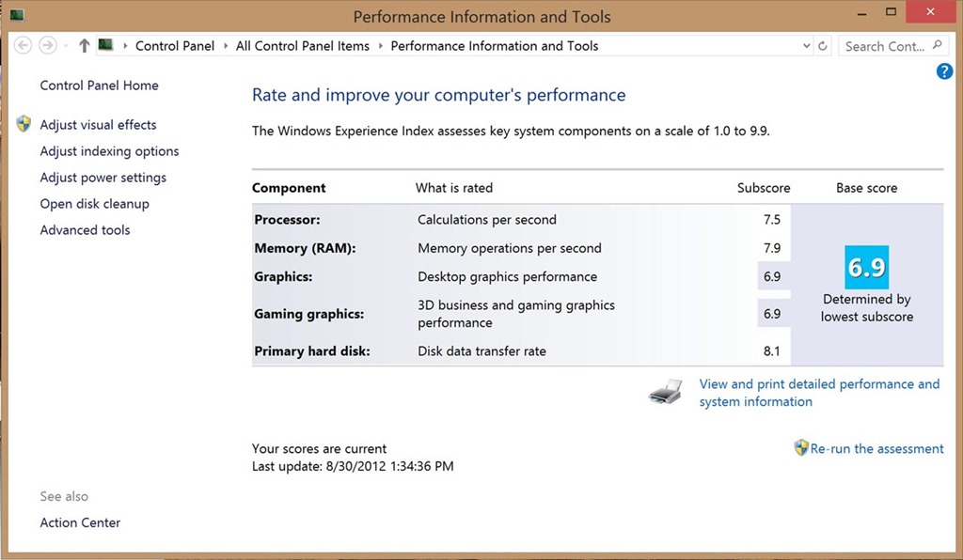Image resolution: width=963 pixels, height=560 pixels.
Task: Click Performance Information and Tools breadcrumb
Action: [x=495, y=46]
